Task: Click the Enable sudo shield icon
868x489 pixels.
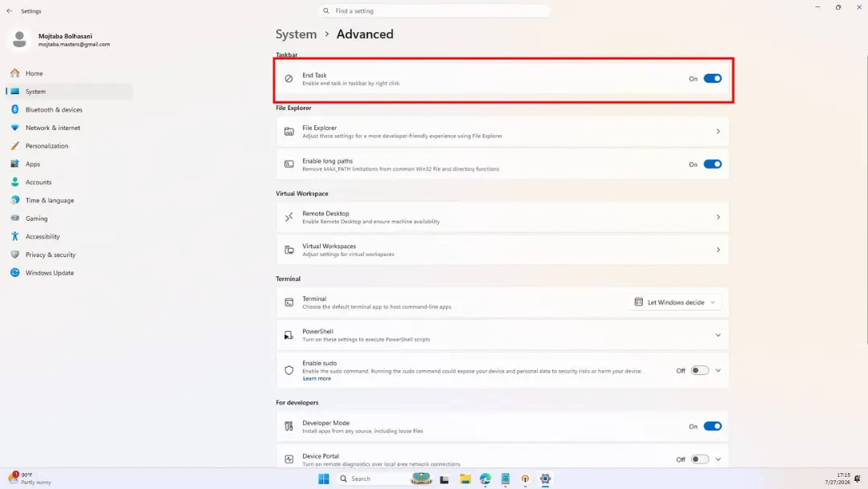Action: pos(289,371)
